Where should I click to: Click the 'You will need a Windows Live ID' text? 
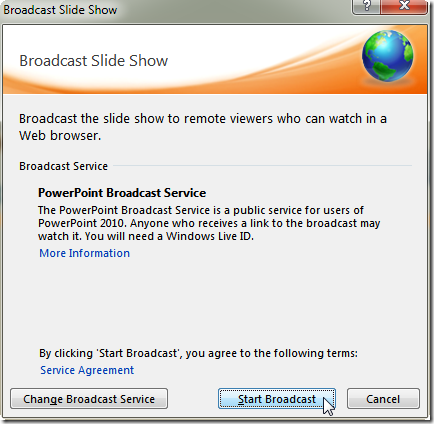(169, 236)
